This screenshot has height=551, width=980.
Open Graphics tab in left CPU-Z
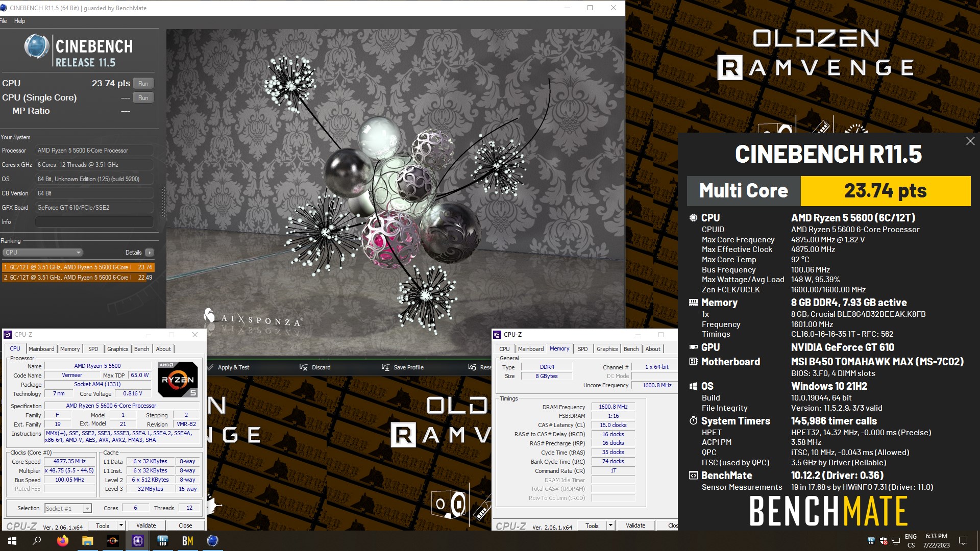pos(117,349)
